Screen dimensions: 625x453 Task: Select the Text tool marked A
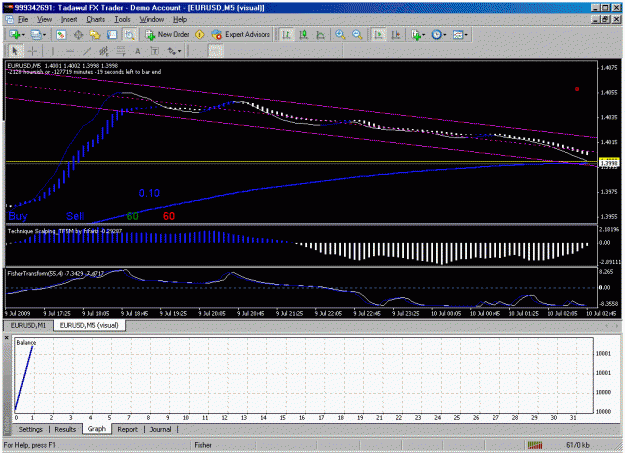(x=138, y=51)
